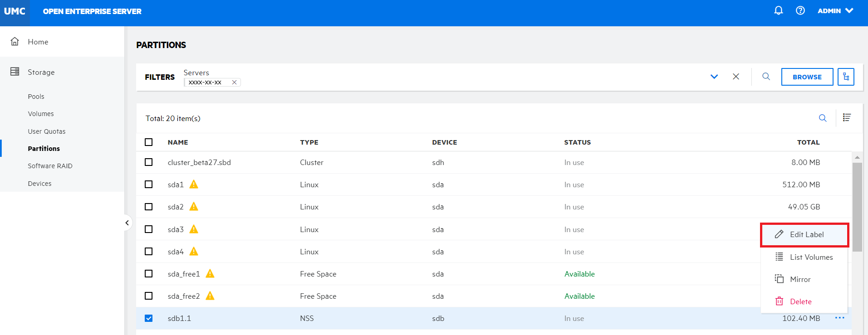Click the BROWSE button
This screenshot has height=335, width=868.
[x=807, y=77]
